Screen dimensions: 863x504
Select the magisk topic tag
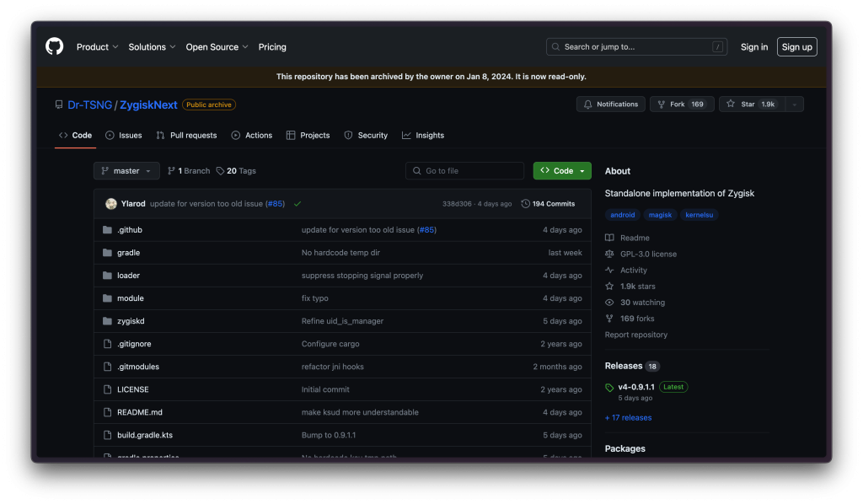tap(660, 215)
